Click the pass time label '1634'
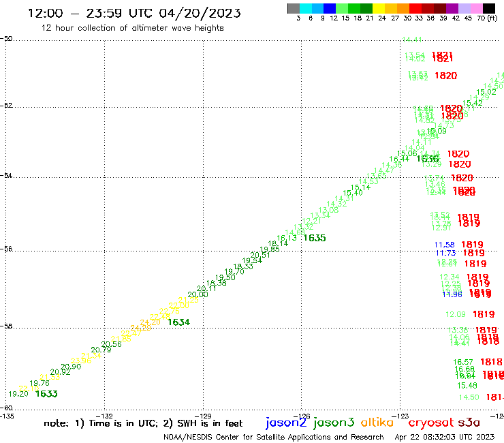504x443 pixels. coord(179,322)
